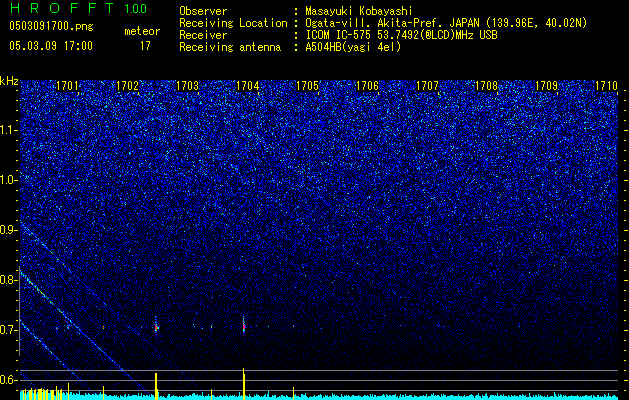Viewport: 629px width, 400px height.
Task: Select the Ogata-vill. Akita-Pref. JAPAN location text
Action: [446, 23]
